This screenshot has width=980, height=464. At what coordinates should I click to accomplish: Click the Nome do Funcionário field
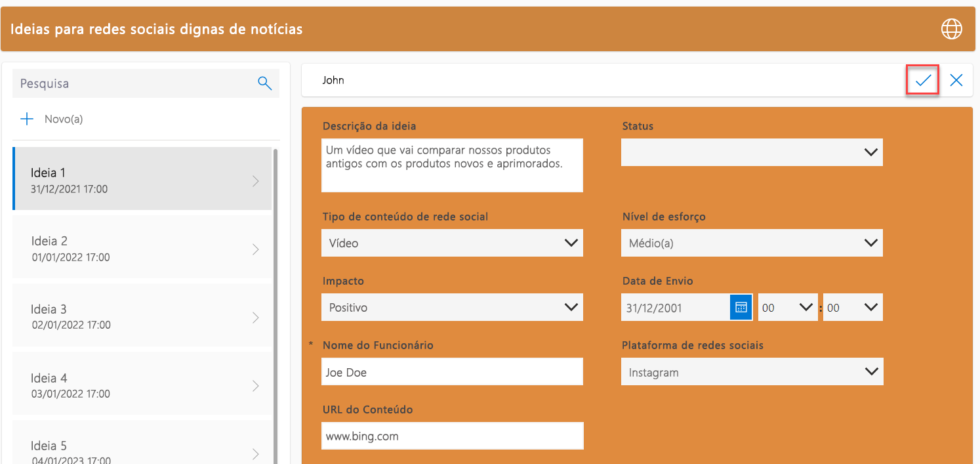452,371
